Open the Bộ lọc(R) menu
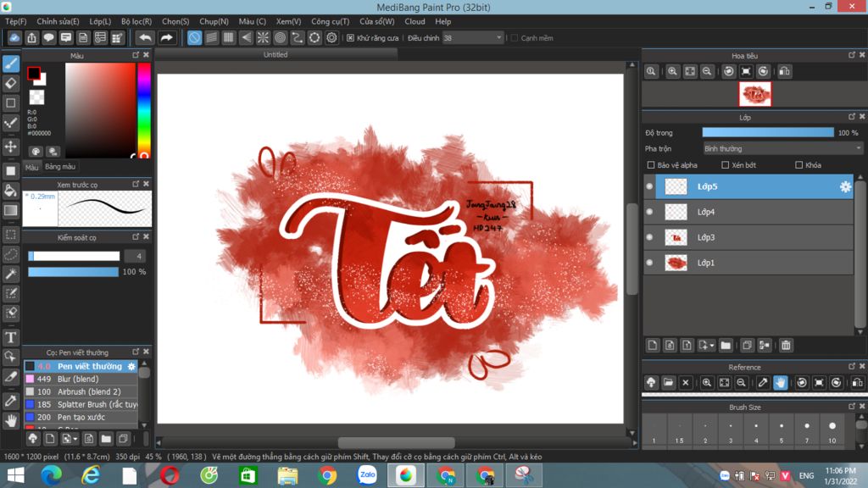The height and width of the screenshot is (488, 868). 136,21
